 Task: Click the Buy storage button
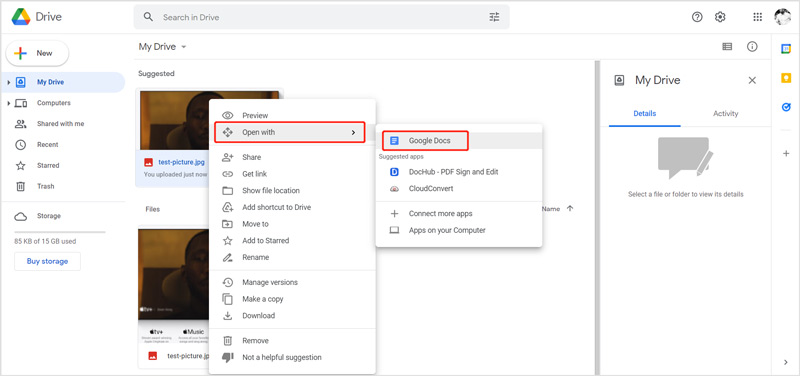[x=47, y=261]
